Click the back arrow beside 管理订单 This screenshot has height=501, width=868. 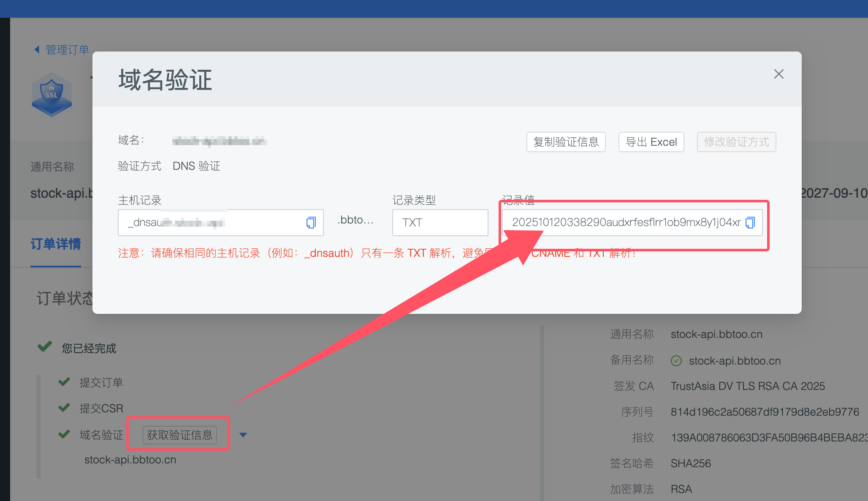37,50
